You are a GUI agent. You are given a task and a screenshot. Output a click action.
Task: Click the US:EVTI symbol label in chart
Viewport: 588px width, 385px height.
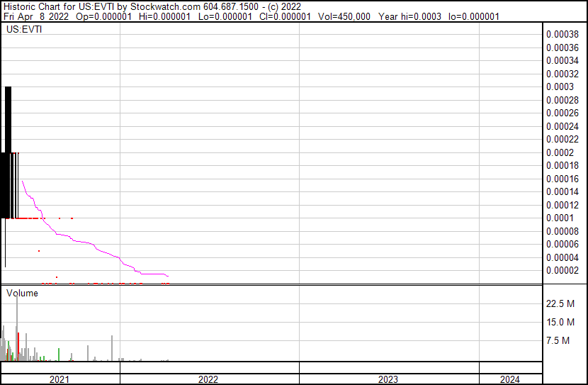pos(24,29)
